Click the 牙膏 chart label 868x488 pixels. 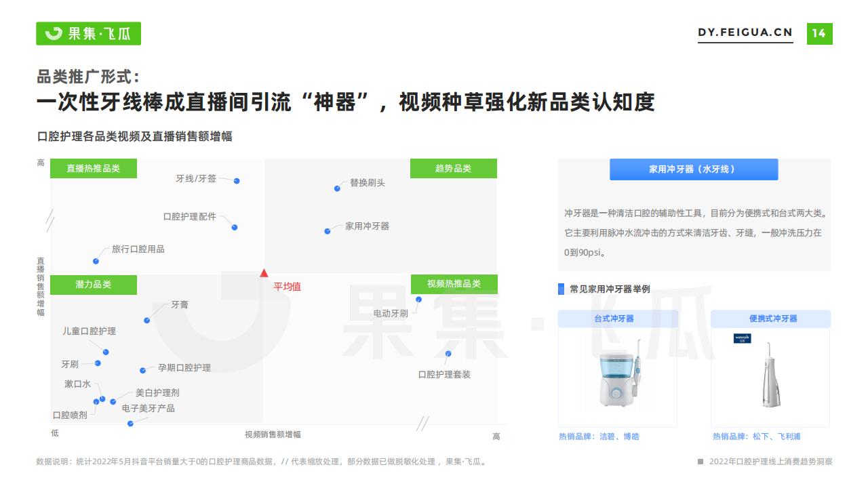click(x=180, y=304)
